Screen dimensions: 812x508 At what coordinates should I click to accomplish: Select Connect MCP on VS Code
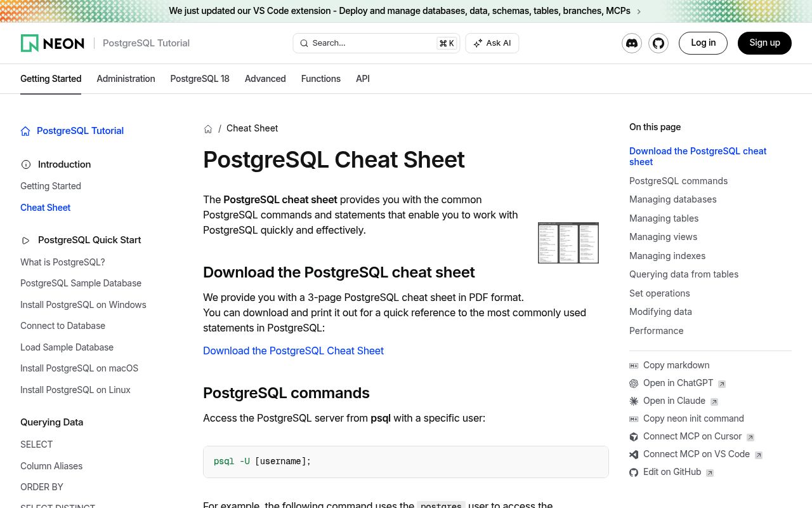click(697, 454)
